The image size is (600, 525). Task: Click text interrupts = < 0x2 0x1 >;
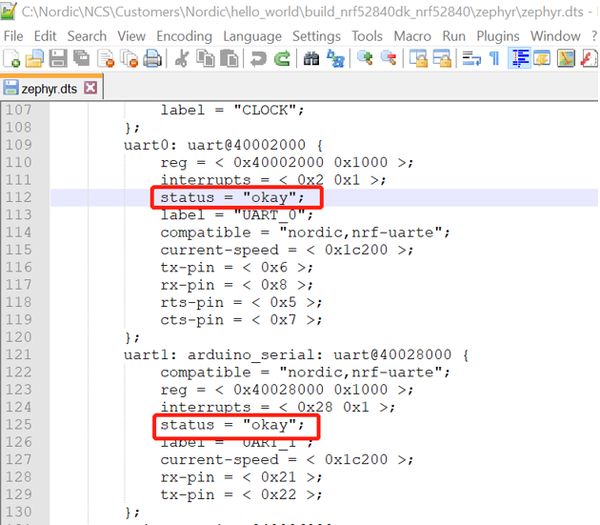tap(273, 180)
